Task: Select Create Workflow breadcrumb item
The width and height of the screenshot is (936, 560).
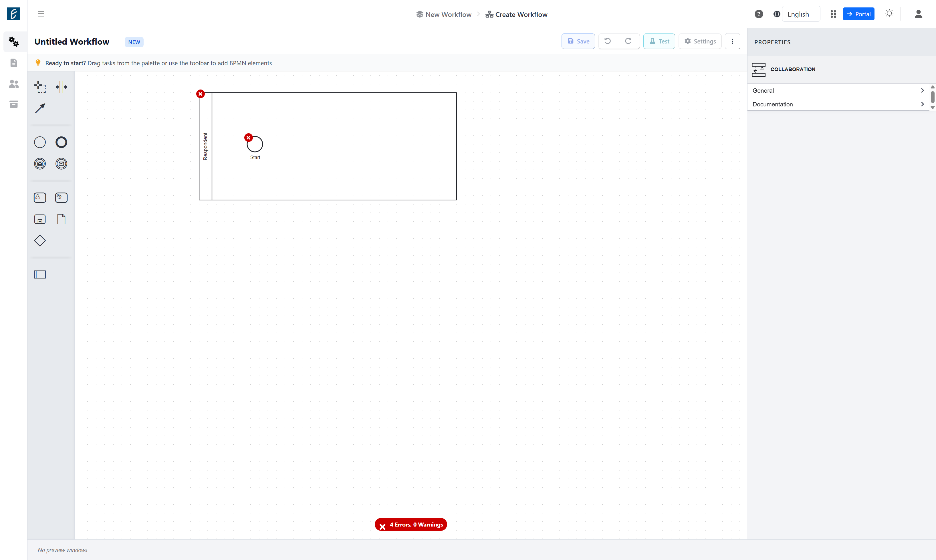Action: click(x=516, y=14)
